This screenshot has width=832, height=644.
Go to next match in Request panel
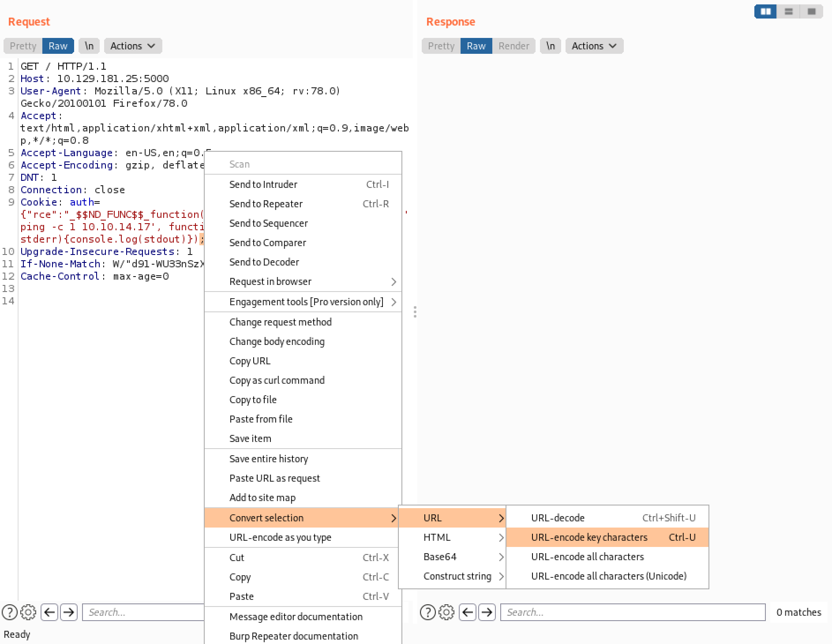69,612
